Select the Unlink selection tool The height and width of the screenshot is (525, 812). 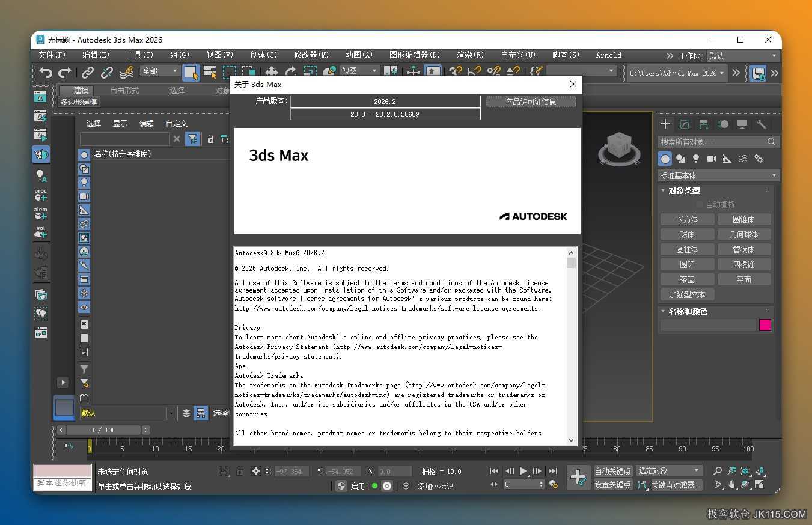[x=107, y=73]
